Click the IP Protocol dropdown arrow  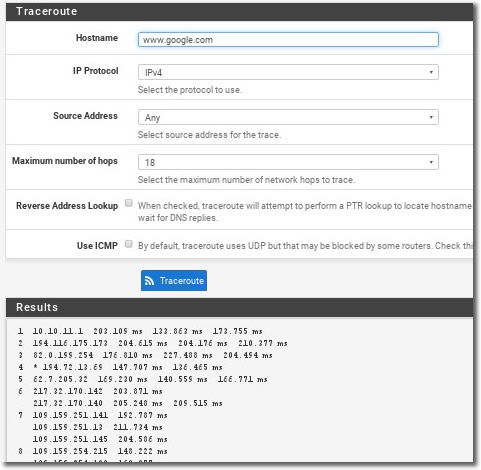(x=431, y=72)
